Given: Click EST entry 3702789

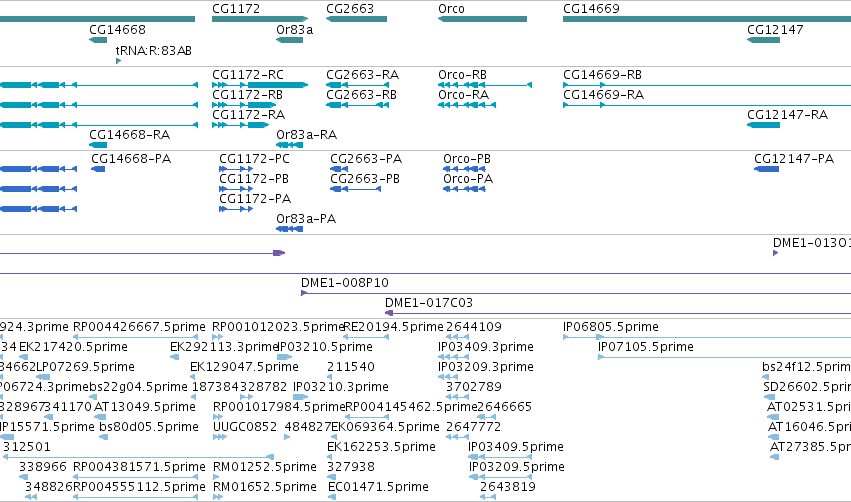Looking at the screenshot, I should pyautogui.click(x=474, y=387).
